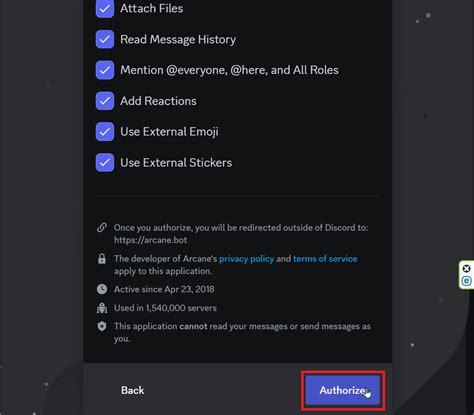The width and height of the screenshot is (474, 415).
Task: Click the chain link redirect icon
Action: pos(102,227)
